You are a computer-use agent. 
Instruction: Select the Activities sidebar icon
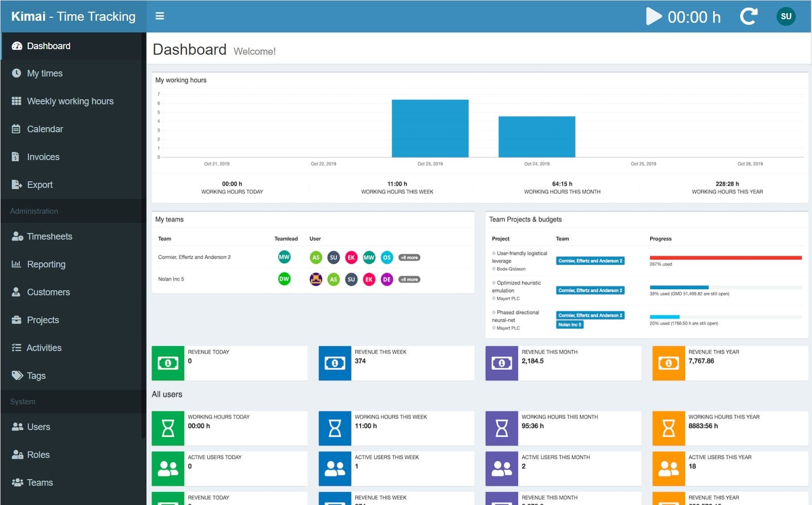click(16, 347)
